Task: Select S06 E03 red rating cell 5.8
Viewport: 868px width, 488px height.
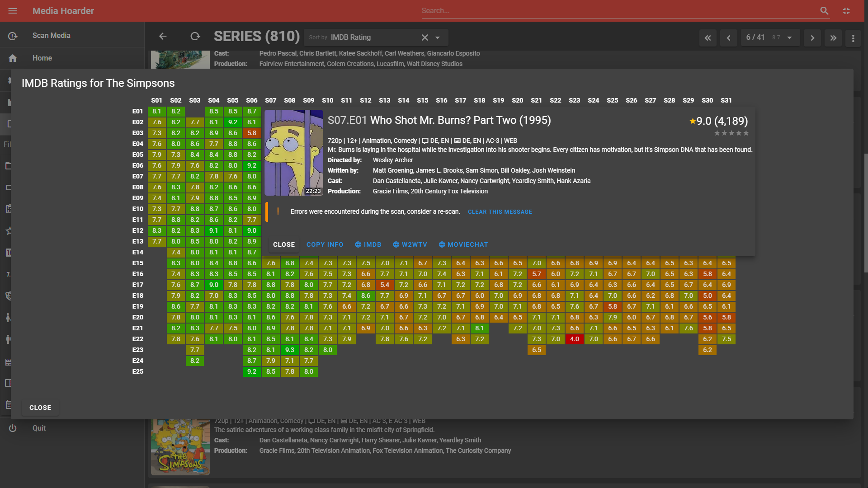Action: tap(252, 133)
